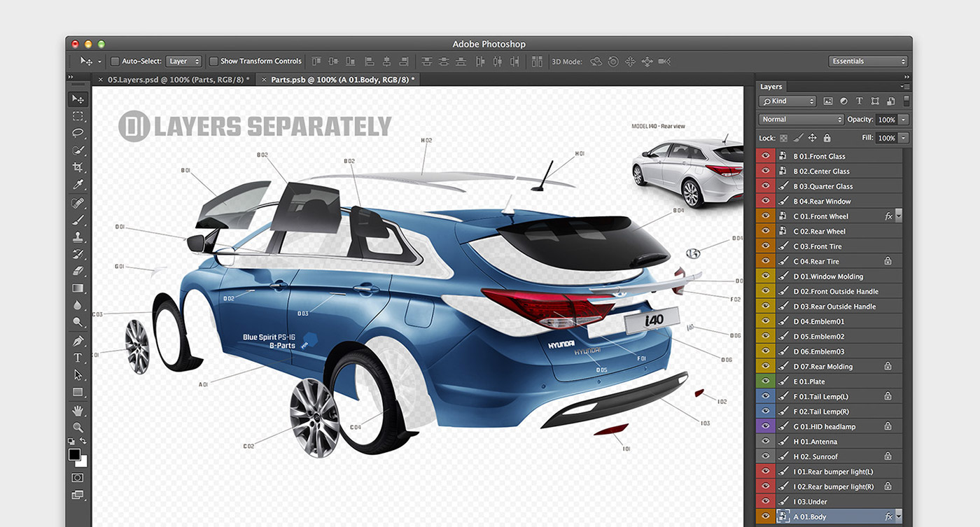Hide the B 01.Front Glass layer
The image size is (980, 527).
click(765, 156)
